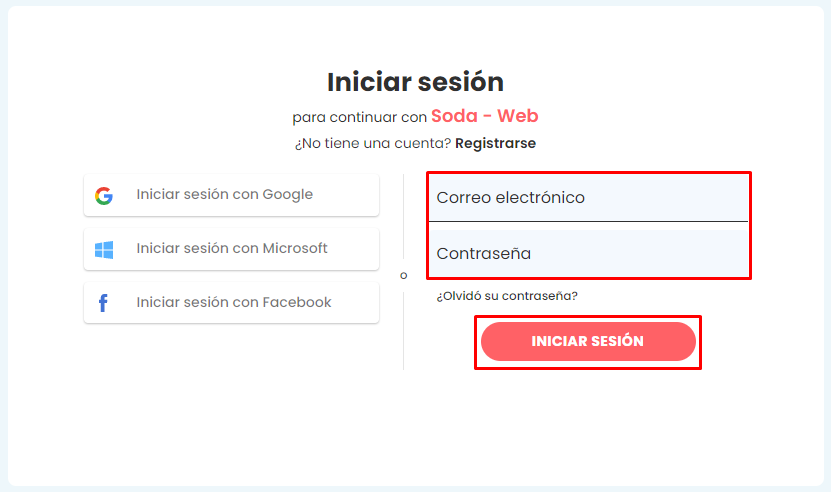Click the line dividing email and password fields
Viewport: 831px width, 492px height.
click(x=588, y=221)
